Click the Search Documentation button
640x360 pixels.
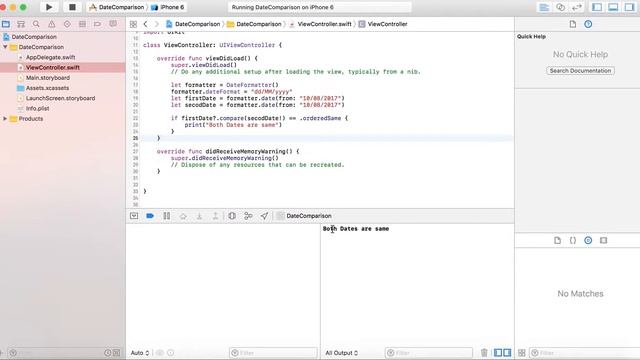click(x=580, y=71)
